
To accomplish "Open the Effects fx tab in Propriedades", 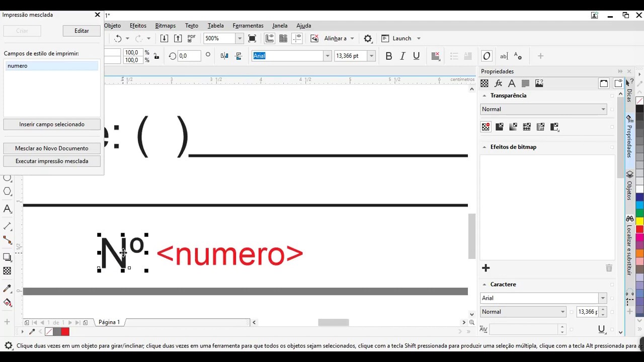I will click(x=498, y=83).
